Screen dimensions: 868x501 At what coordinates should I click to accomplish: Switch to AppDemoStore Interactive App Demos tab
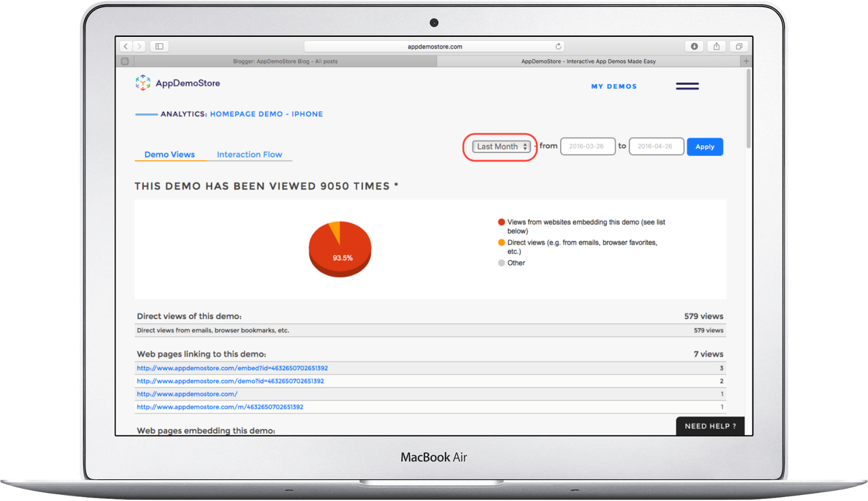[589, 61]
